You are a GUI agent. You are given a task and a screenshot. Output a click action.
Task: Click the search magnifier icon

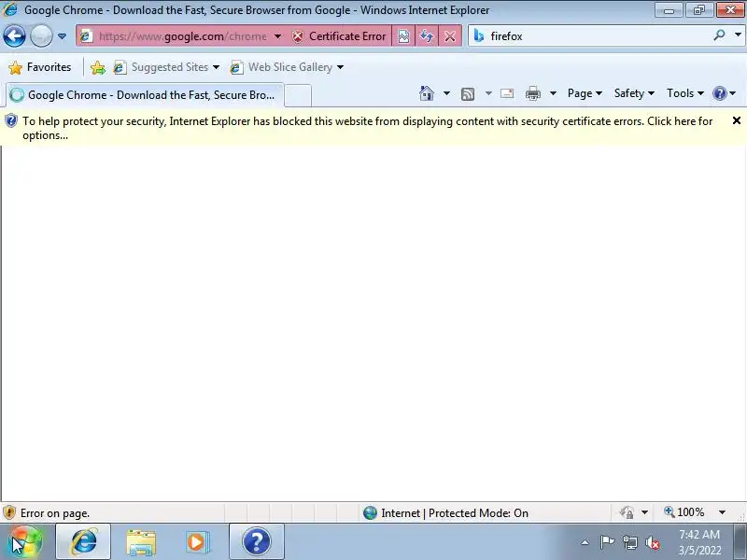click(x=719, y=35)
